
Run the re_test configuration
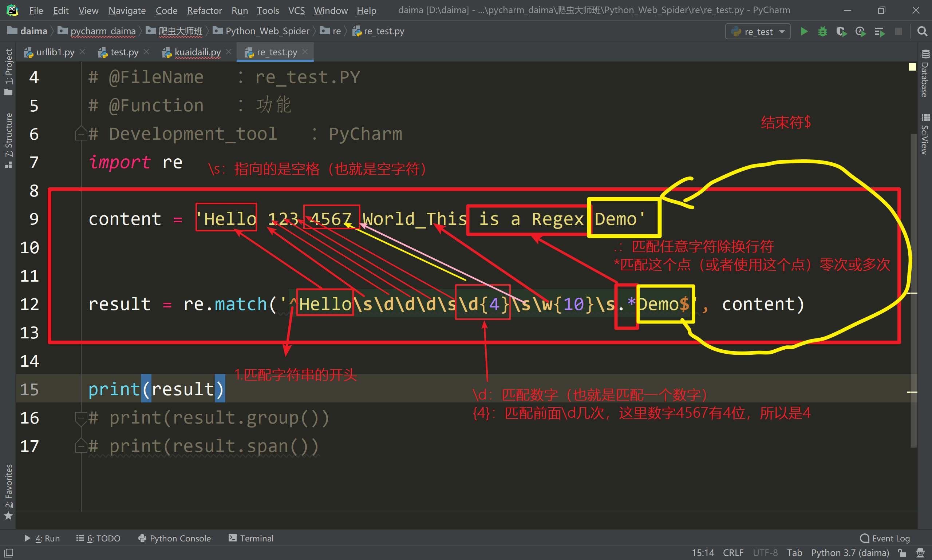(804, 32)
